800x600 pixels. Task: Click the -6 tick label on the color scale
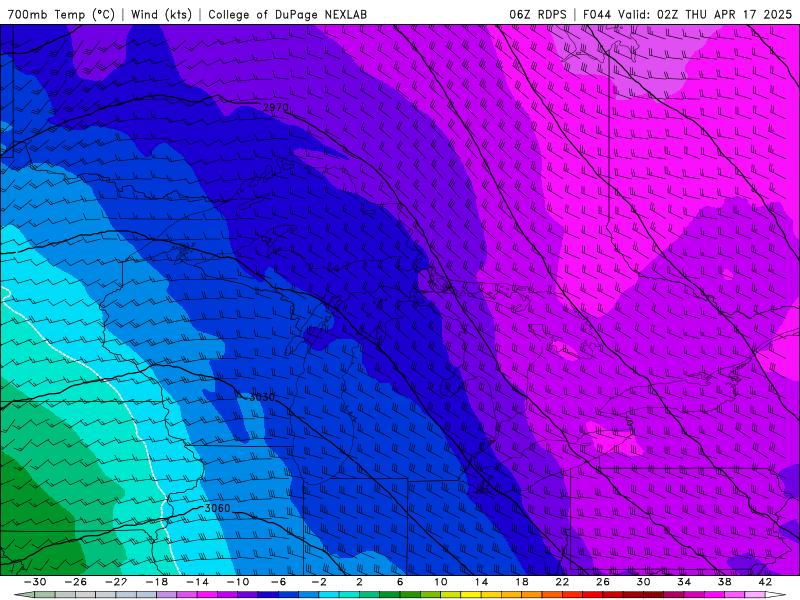pyautogui.click(x=278, y=582)
